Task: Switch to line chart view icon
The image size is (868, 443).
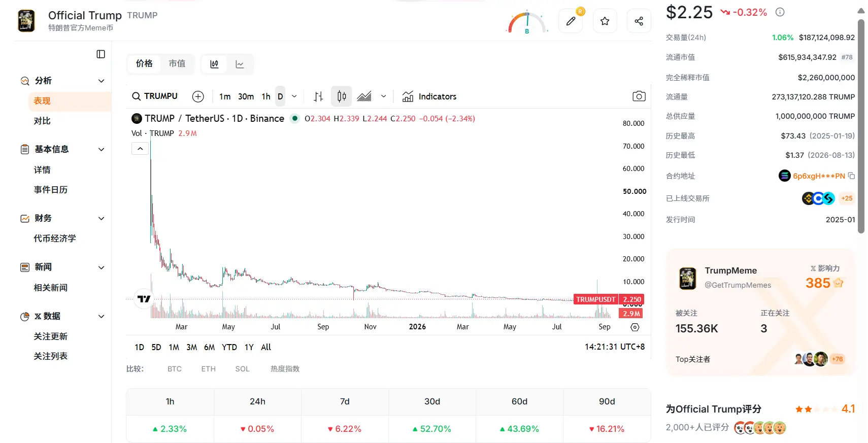Action: (240, 64)
